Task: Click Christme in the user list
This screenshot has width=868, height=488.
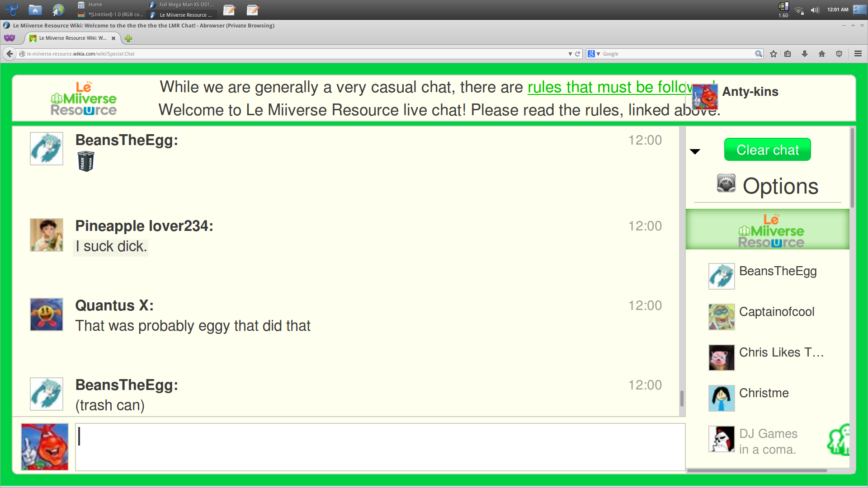Action: tap(764, 393)
